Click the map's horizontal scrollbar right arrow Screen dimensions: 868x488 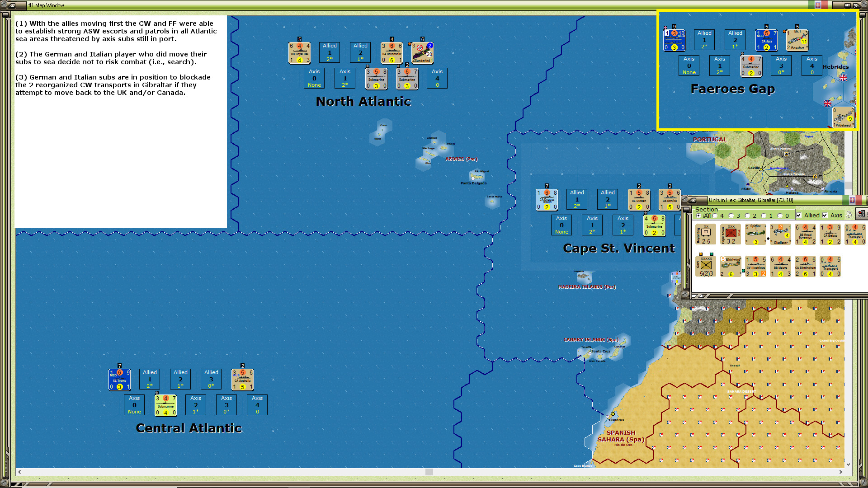tap(841, 472)
